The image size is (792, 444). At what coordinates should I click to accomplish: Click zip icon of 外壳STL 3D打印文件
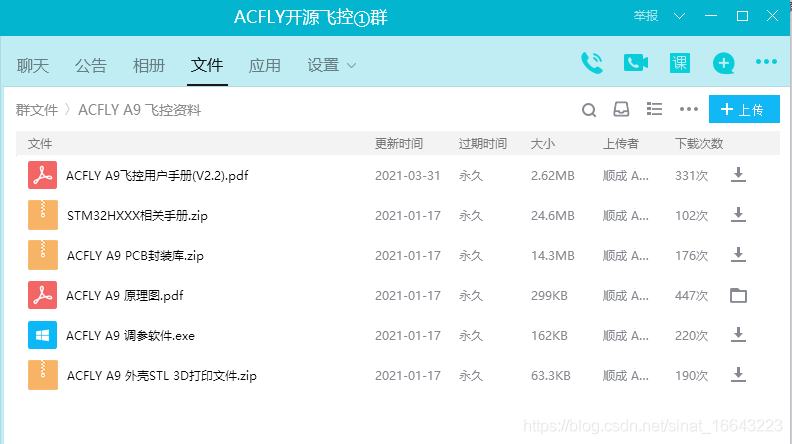pyautogui.click(x=42, y=375)
